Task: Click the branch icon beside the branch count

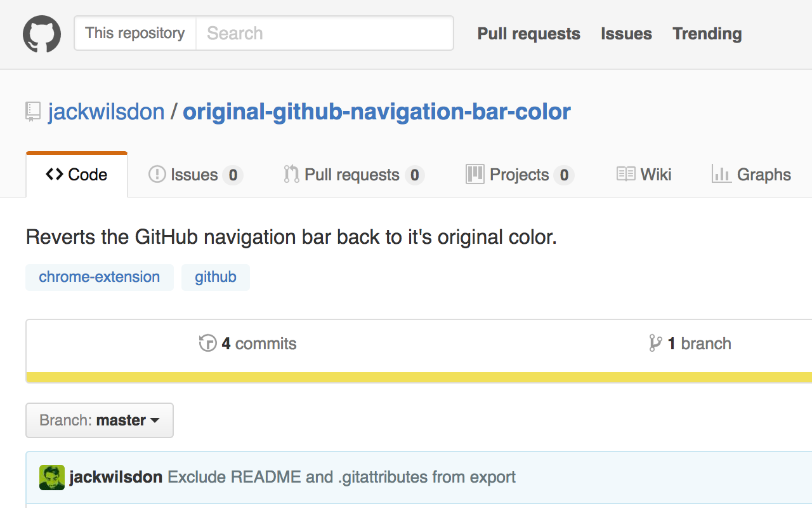Action: pyautogui.click(x=654, y=343)
